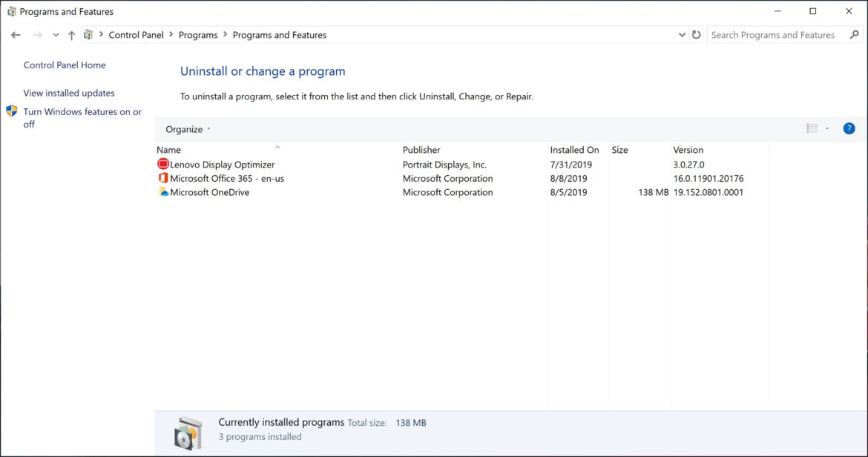Click the Microsoft Office 365 icon

click(162, 177)
